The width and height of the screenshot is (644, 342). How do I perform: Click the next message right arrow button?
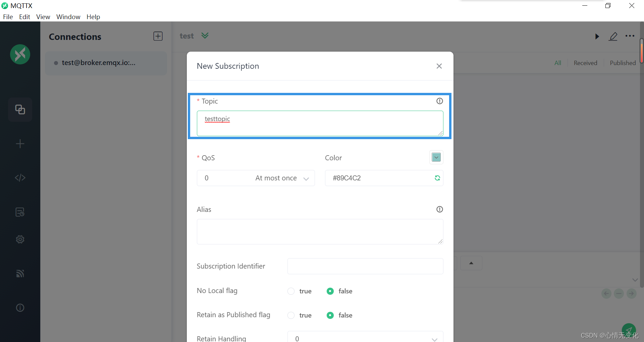pos(632,294)
